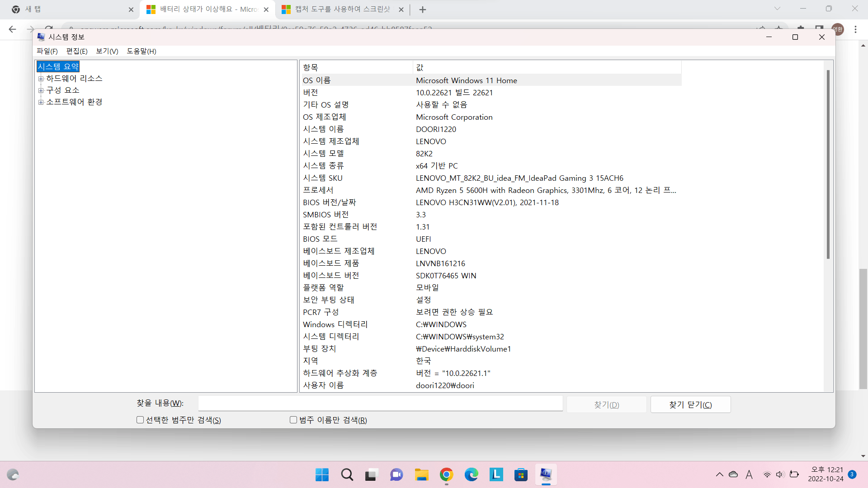Screen dimensions: 868x488
Task: Show hidden system tray icons chevron
Action: click(719, 475)
